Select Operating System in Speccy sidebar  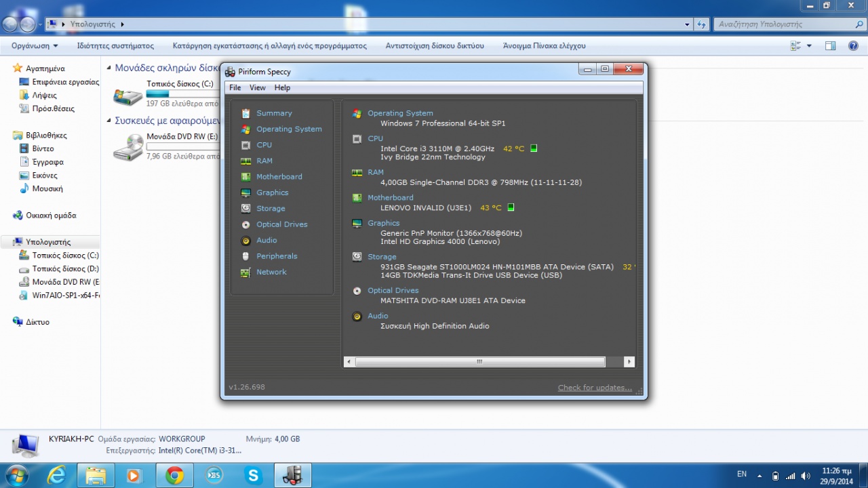click(289, 129)
